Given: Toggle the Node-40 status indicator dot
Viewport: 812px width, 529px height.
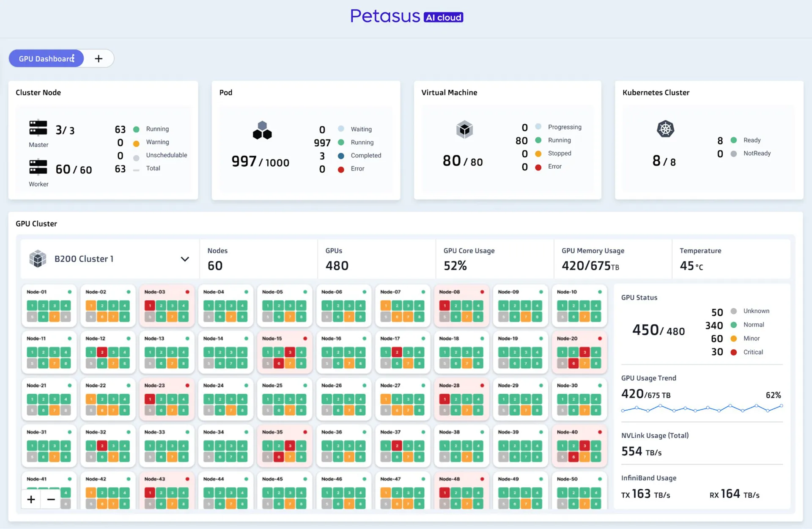Looking at the screenshot, I should [x=599, y=432].
